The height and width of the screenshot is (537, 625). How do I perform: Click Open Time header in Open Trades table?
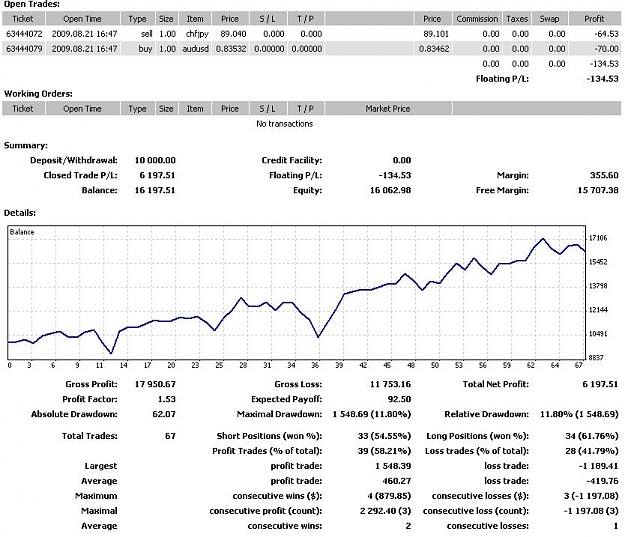(x=83, y=19)
